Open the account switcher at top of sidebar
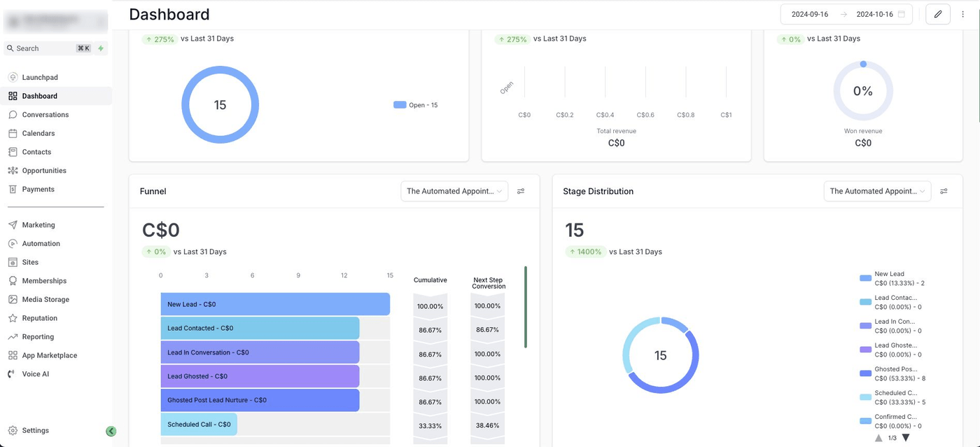The image size is (980, 447). (56, 22)
